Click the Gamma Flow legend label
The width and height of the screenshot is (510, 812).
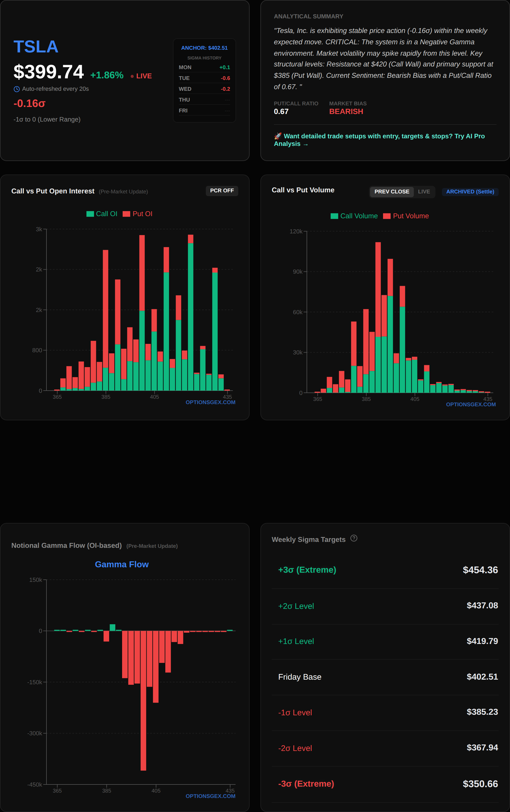122,564
